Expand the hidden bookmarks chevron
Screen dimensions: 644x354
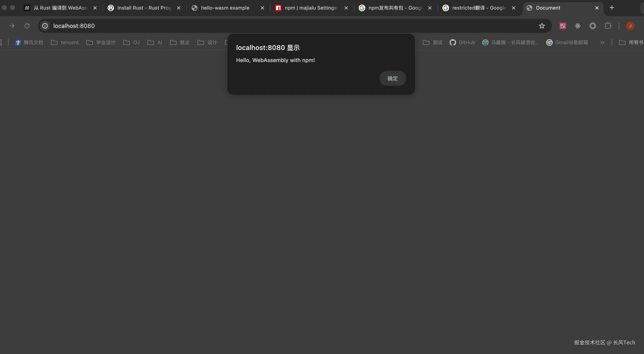[x=602, y=42]
